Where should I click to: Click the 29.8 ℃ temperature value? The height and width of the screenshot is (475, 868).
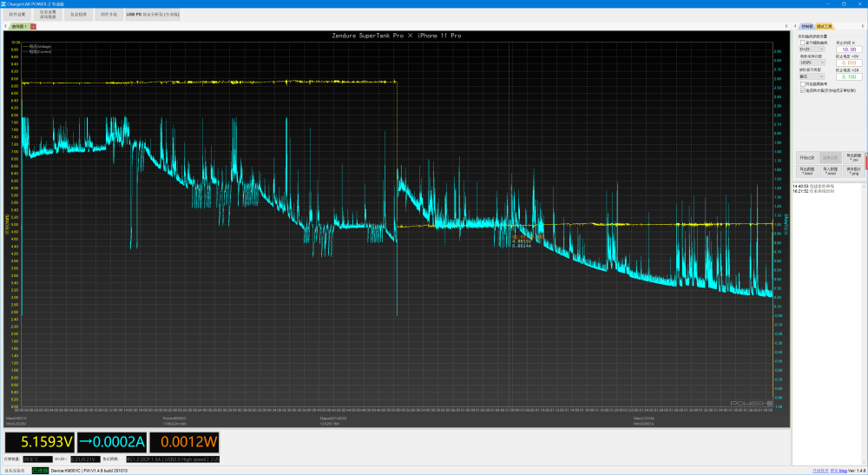(x=37, y=459)
